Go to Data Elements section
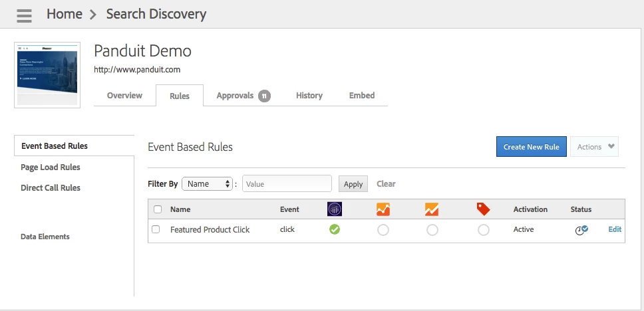This screenshot has height=311, width=644. point(45,237)
